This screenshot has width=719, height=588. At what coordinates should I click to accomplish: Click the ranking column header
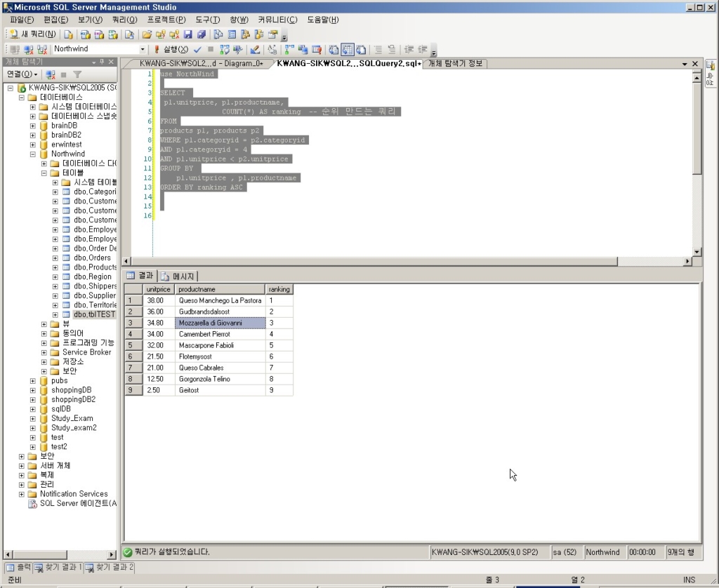279,289
